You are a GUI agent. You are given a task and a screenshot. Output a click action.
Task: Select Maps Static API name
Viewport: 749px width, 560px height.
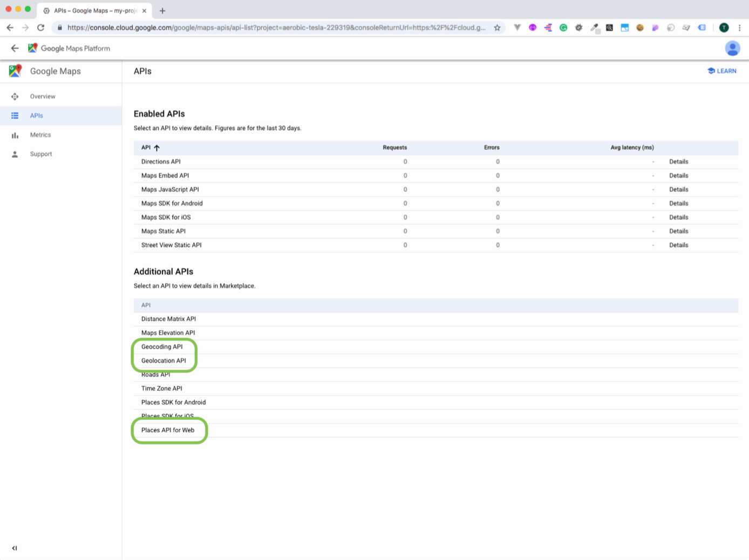(x=164, y=231)
